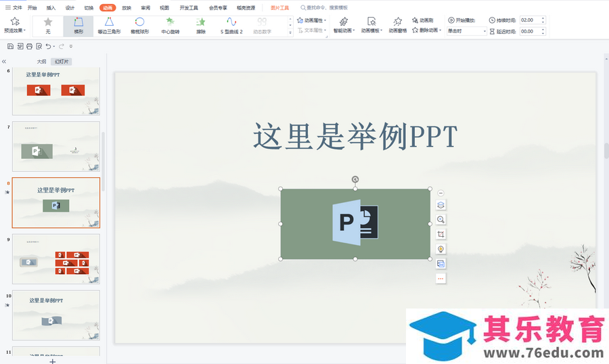Click the print preview icon
The height and width of the screenshot is (364, 609).
click(39, 46)
